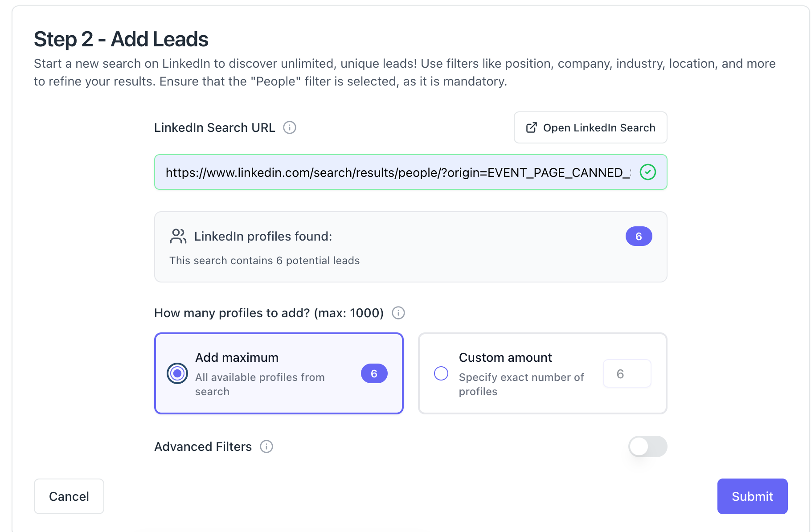The height and width of the screenshot is (532, 811).
Task: Click the 'Step 2 - Add Leads' heading
Action: pos(121,39)
